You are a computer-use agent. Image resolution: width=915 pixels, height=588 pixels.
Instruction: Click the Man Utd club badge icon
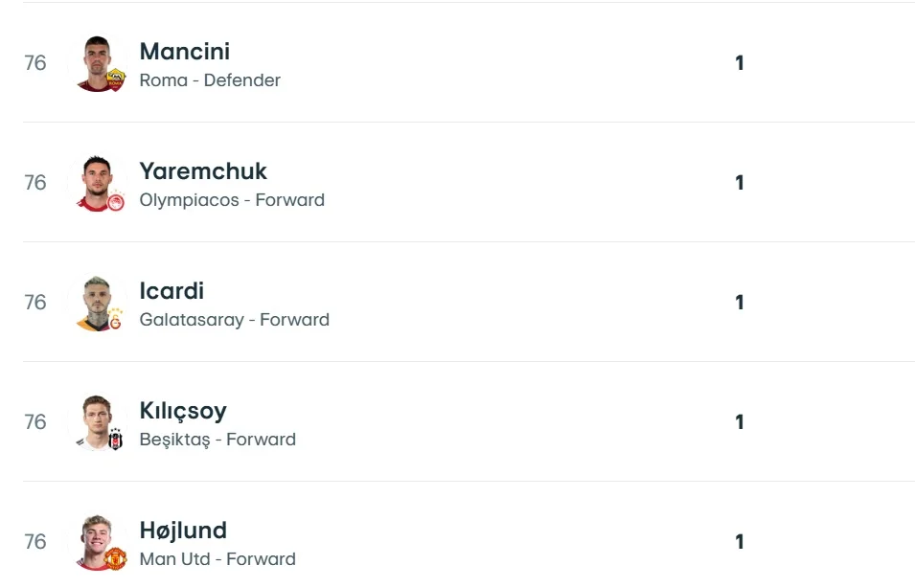(116, 558)
